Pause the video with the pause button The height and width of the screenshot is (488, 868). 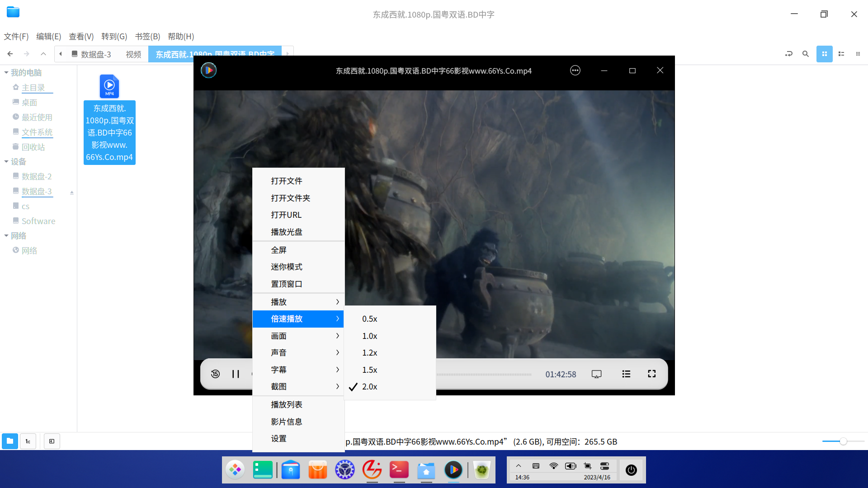(236, 374)
